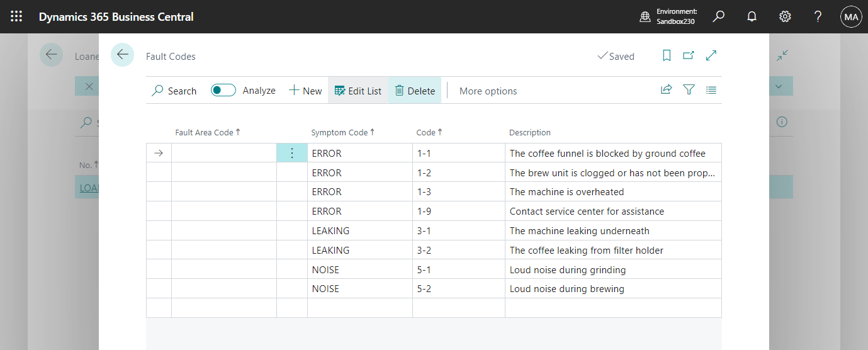
Task: Open Fault Codes page in new window
Action: (689, 55)
